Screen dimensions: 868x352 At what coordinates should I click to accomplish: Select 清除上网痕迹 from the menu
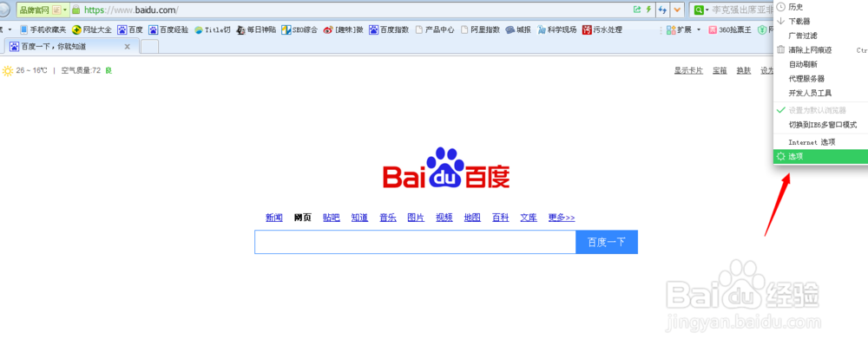820,49
